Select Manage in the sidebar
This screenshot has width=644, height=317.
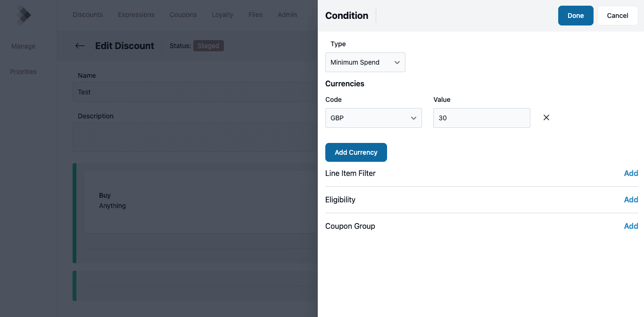click(x=23, y=46)
